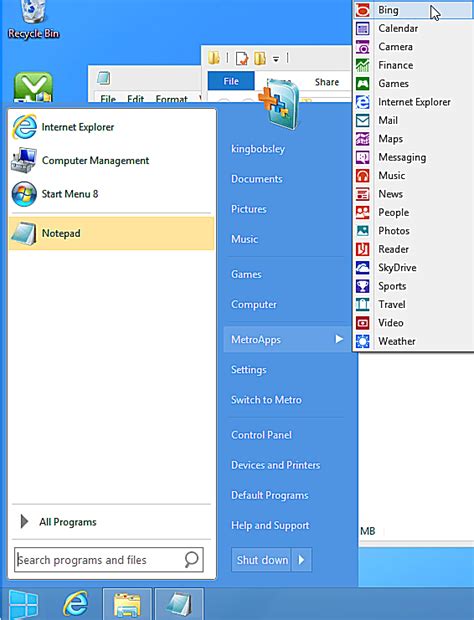
Task: Open File Explorer from the taskbar
Action: [x=127, y=605]
